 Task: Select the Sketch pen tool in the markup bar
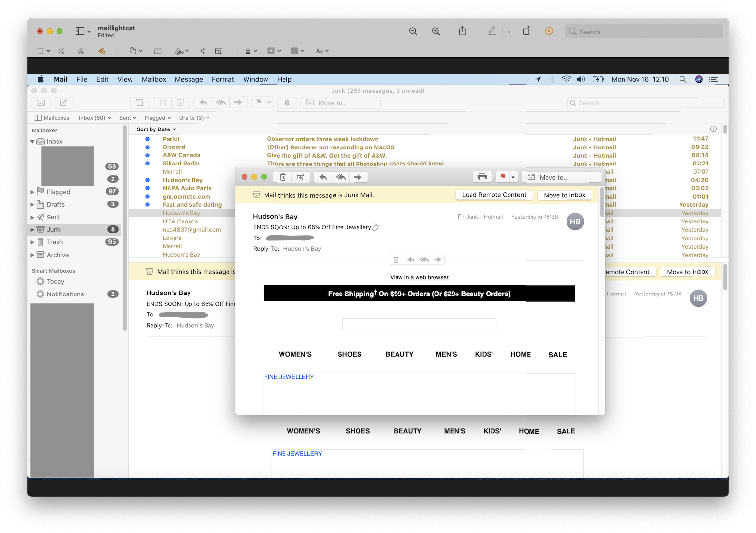(81, 51)
